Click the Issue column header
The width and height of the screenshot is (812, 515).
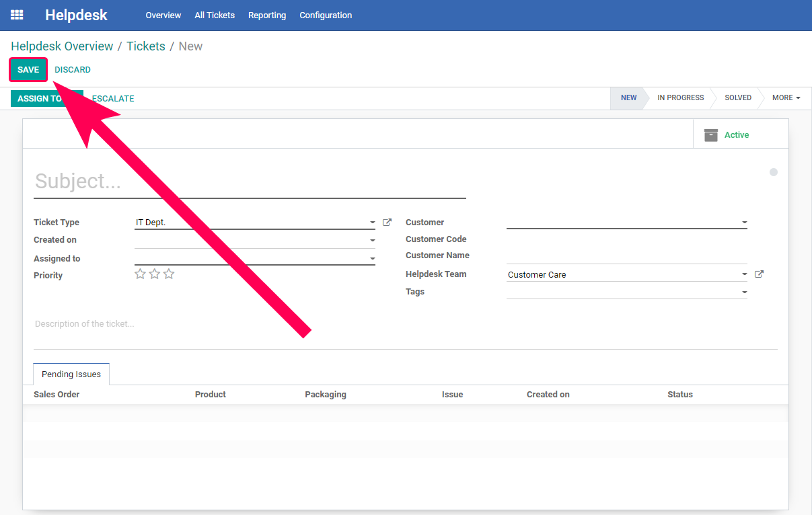click(452, 395)
